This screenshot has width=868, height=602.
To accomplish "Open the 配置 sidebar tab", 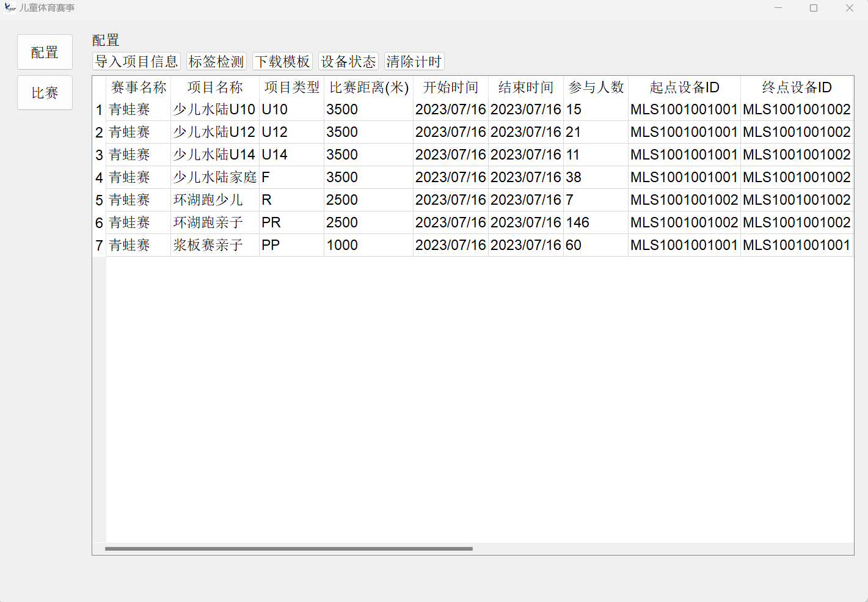I will point(45,52).
